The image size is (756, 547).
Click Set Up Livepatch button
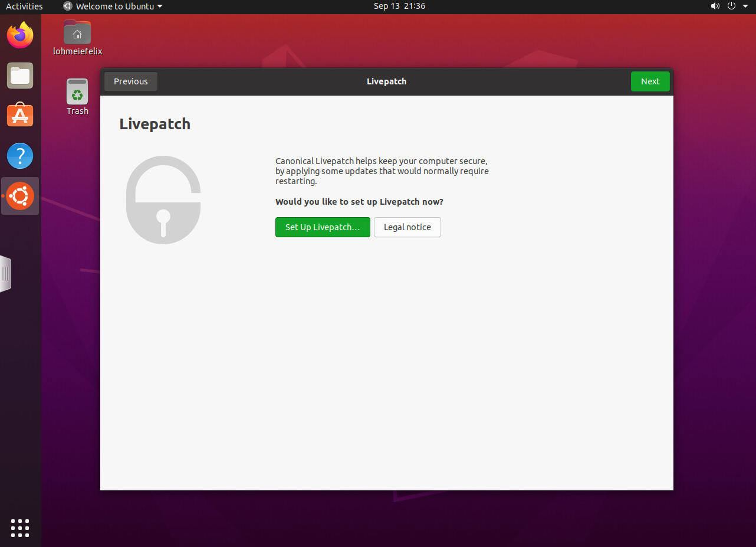[323, 227]
